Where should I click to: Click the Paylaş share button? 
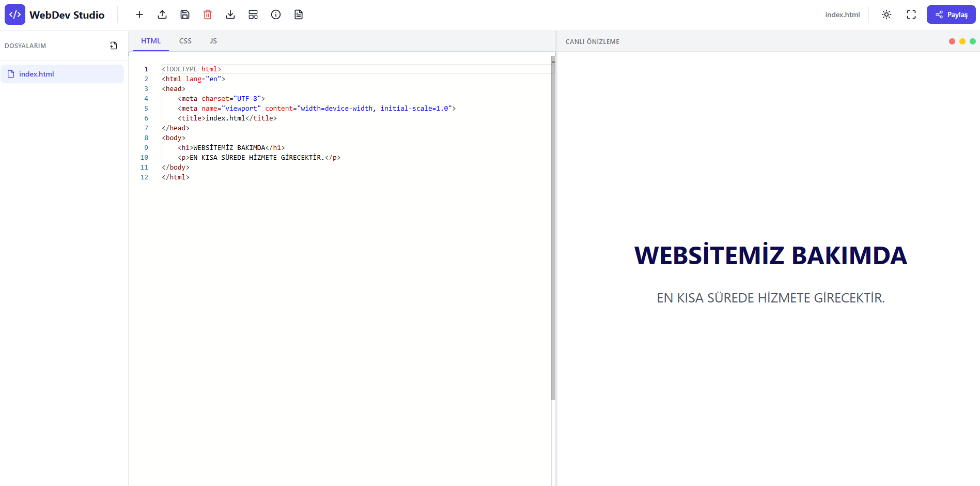[x=951, y=14]
